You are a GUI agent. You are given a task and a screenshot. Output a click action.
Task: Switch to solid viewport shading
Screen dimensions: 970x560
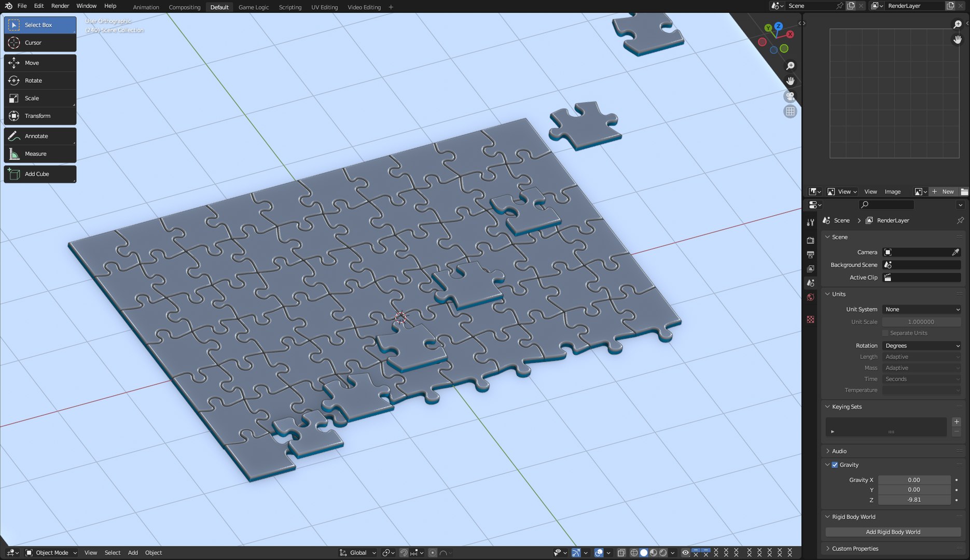[644, 553]
